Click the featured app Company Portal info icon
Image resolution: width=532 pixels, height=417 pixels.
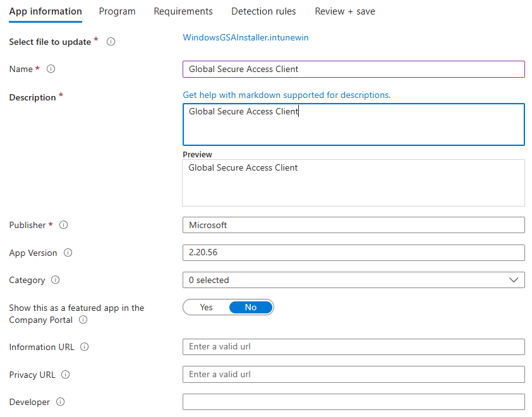[83, 320]
